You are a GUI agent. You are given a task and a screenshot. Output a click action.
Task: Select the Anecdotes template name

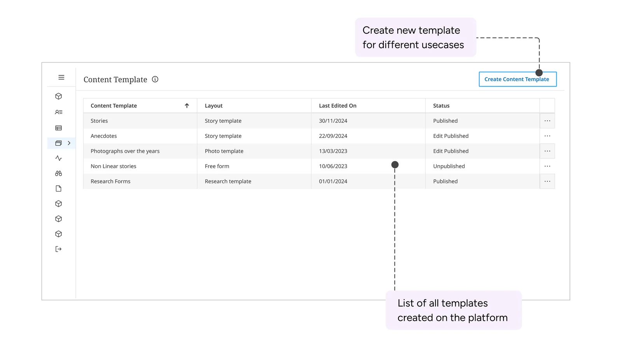(104, 136)
